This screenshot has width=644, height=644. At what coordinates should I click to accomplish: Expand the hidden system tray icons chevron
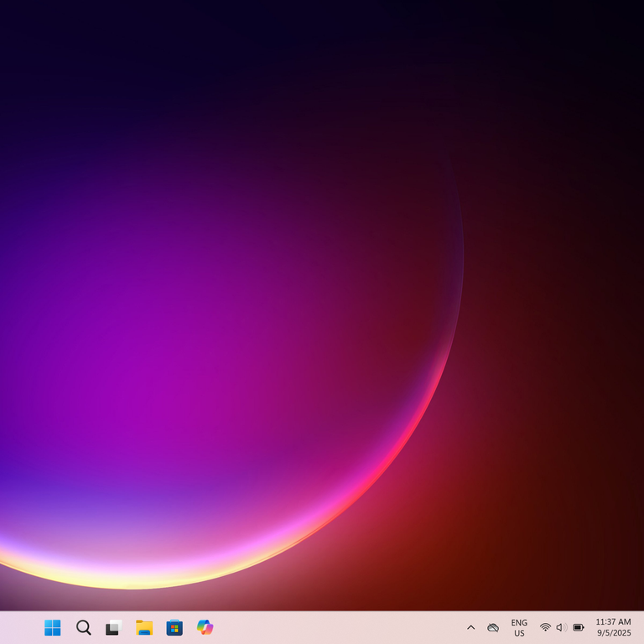click(470, 627)
